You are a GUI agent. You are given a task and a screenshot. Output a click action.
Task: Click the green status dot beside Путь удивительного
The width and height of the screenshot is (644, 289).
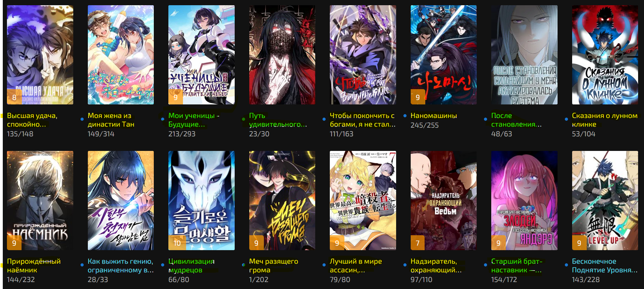tap(243, 119)
